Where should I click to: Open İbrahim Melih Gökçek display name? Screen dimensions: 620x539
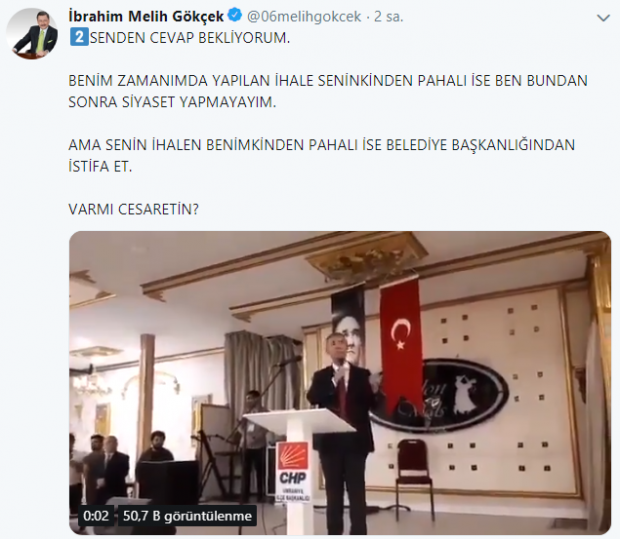[146, 16]
